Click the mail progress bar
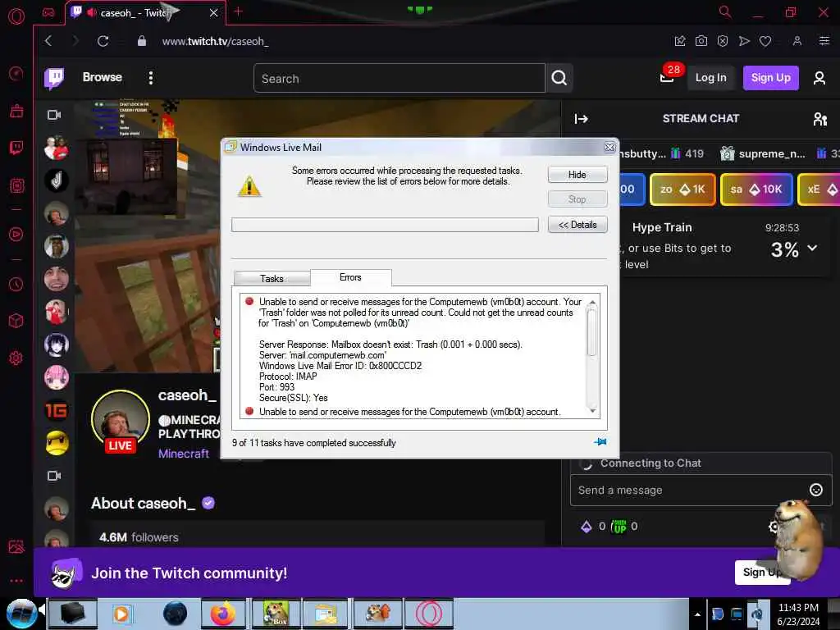840x630 pixels. pos(385,225)
